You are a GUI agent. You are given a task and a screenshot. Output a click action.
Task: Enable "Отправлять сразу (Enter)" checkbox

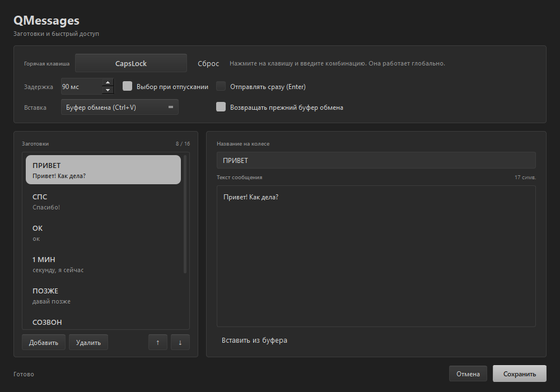point(221,86)
